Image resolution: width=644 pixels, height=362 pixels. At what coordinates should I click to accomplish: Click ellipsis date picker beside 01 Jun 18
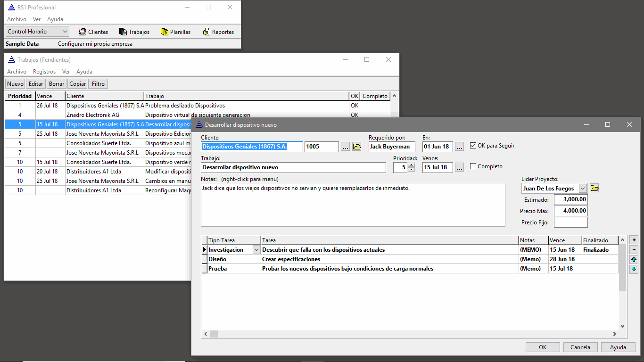pos(460,147)
